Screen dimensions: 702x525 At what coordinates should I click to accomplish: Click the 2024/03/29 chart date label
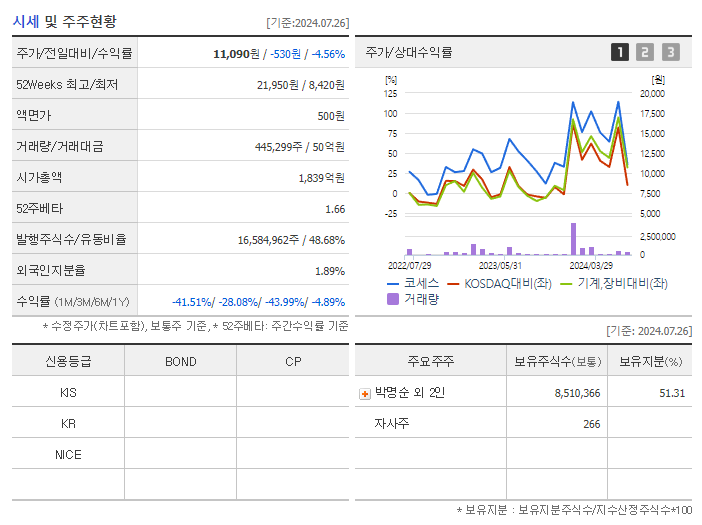[x=591, y=266]
